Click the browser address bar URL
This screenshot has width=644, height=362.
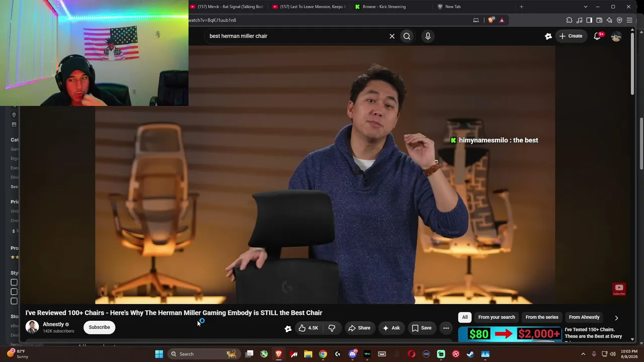pyautogui.click(x=212, y=20)
